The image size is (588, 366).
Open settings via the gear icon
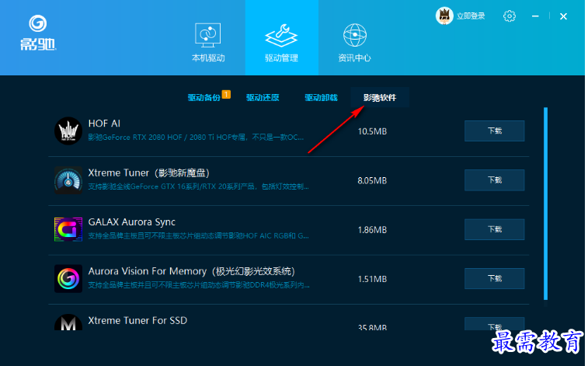tap(510, 16)
